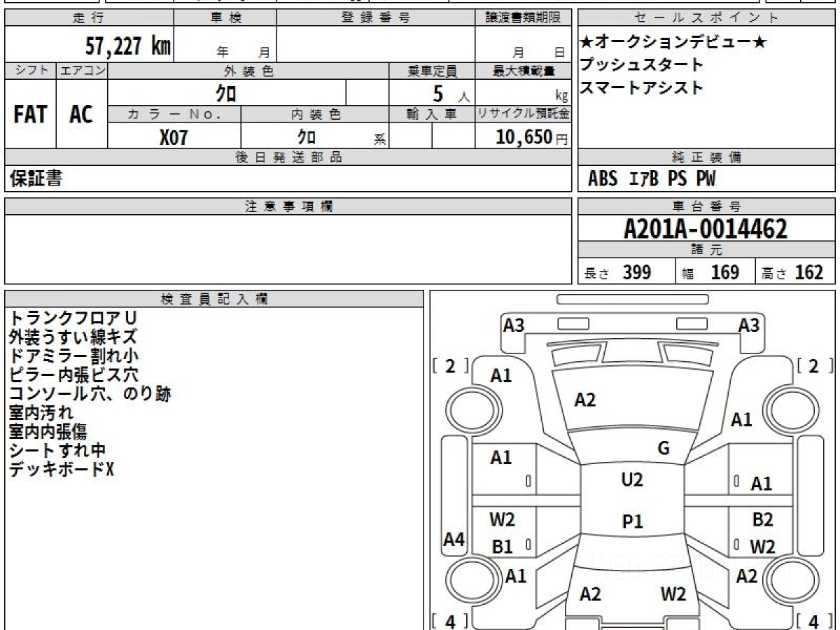The image size is (840, 630).
Task: Click the G mark on the windshield
Action: click(664, 449)
